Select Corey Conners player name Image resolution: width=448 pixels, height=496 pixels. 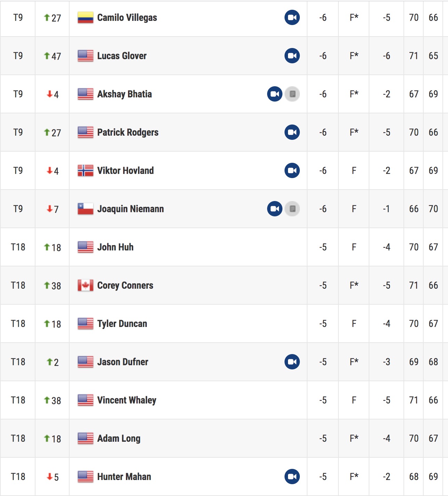[125, 285]
